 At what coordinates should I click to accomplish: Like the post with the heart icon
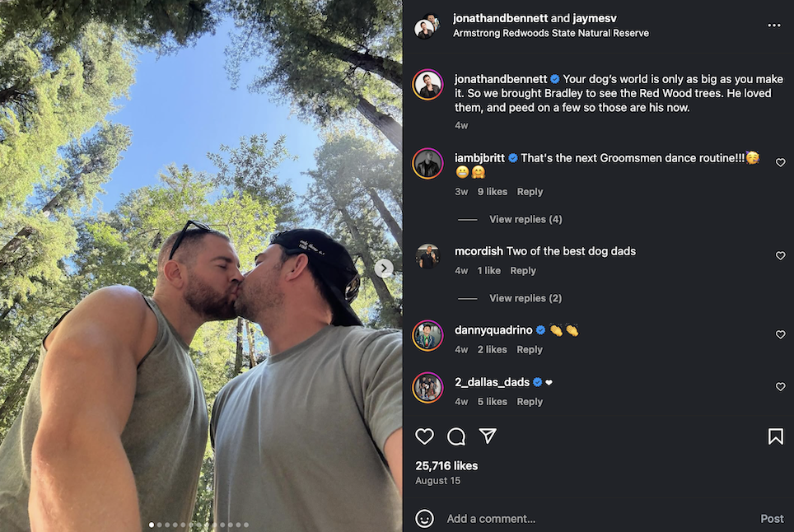pos(424,436)
